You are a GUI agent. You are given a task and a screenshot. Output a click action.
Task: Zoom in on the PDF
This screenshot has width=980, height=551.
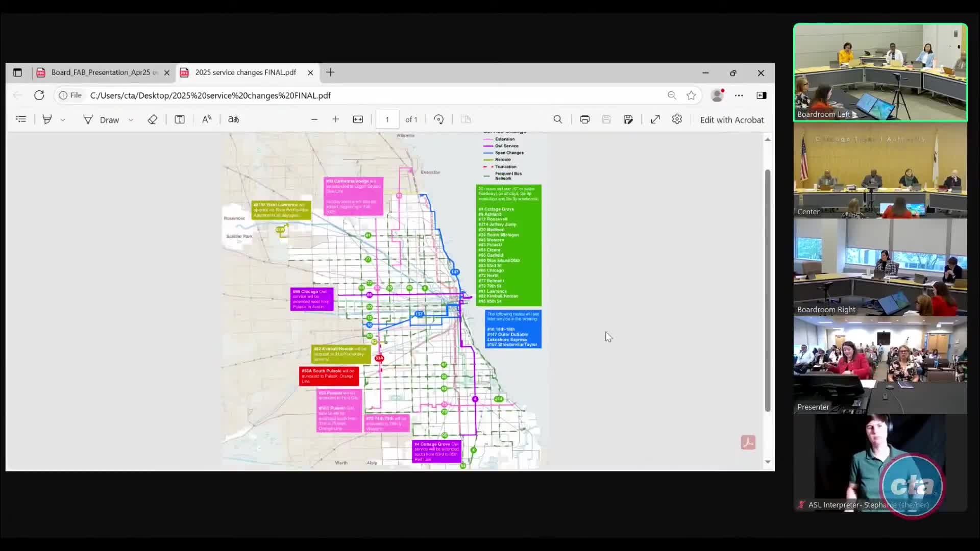335,119
